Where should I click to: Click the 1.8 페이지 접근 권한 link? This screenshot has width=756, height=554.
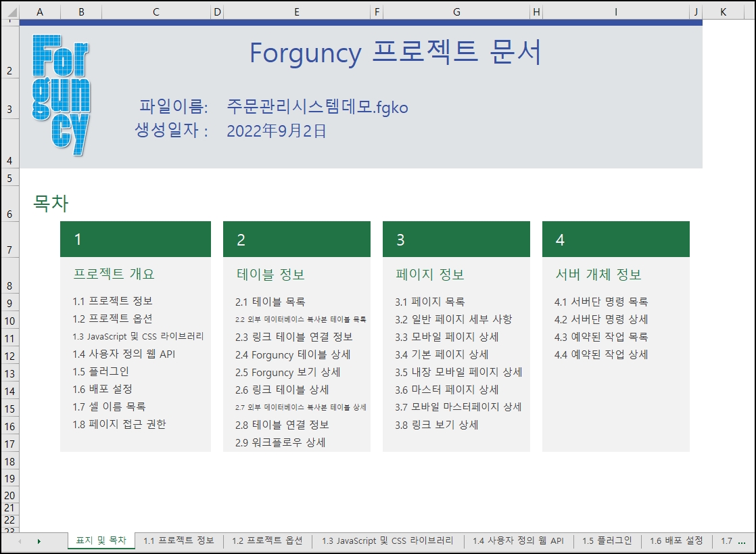[119, 424]
